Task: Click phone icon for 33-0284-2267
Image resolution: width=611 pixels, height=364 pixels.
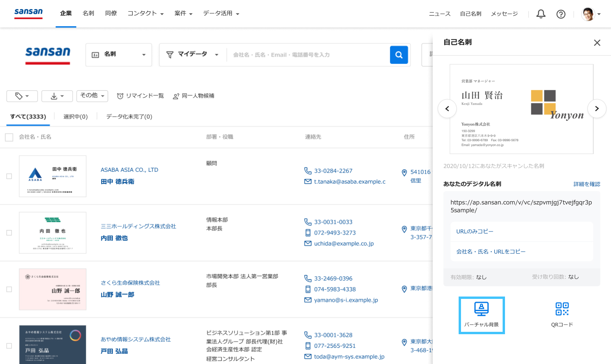Action: [x=308, y=171]
